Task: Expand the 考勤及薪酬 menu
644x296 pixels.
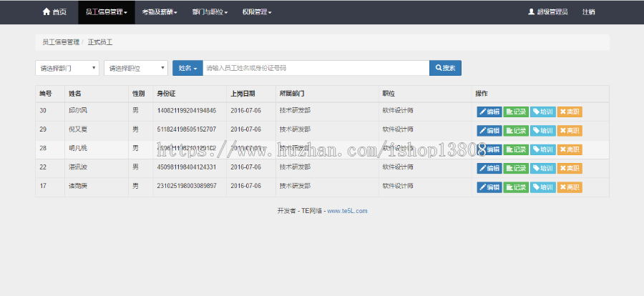Action: tap(160, 12)
